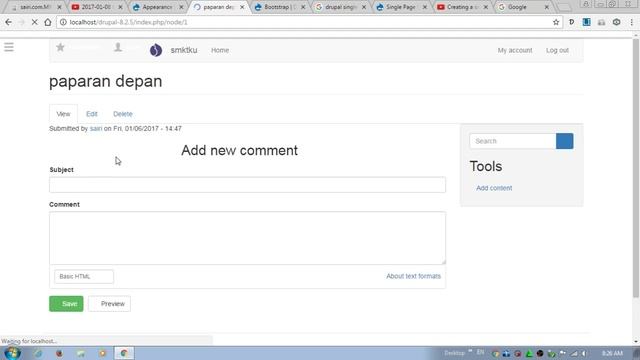Click the user account icon in toolbar
640x360 pixels.
click(x=118, y=47)
